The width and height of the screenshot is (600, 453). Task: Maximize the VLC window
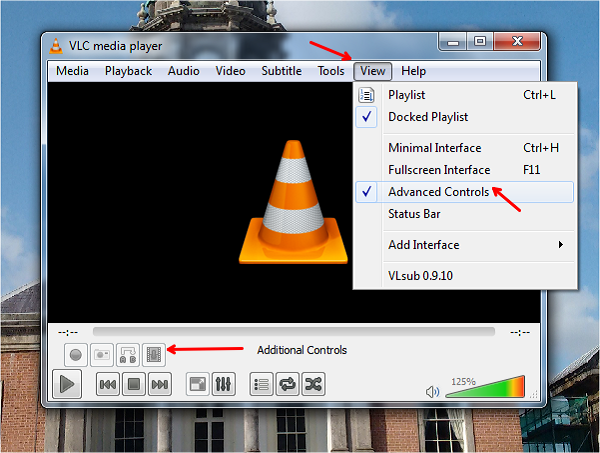point(480,41)
